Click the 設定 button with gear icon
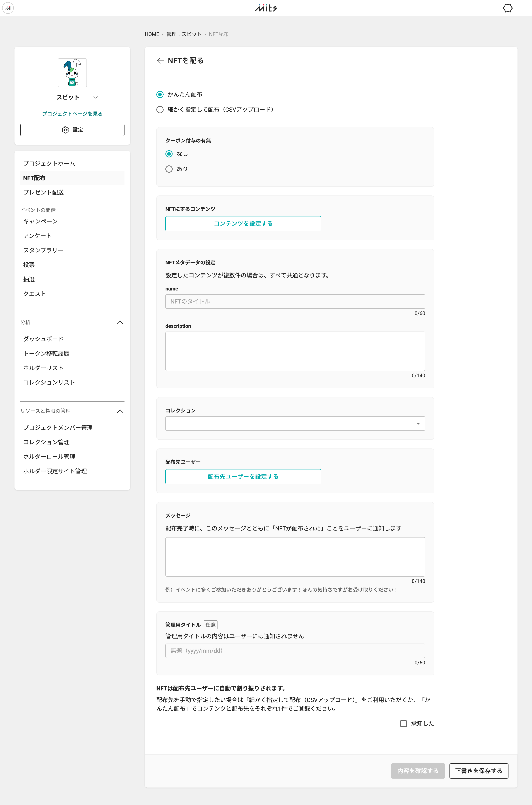 pyautogui.click(x=72, y=130)
